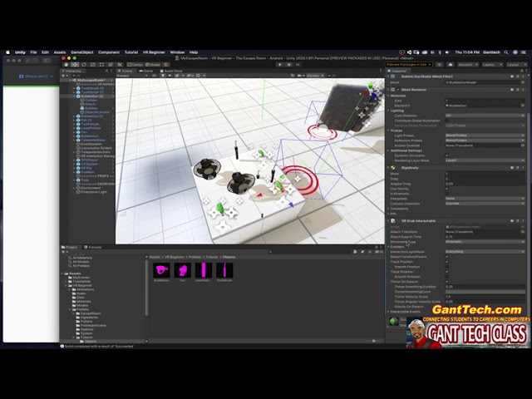Select the Rotate tool in Unity toolbar

84,65
